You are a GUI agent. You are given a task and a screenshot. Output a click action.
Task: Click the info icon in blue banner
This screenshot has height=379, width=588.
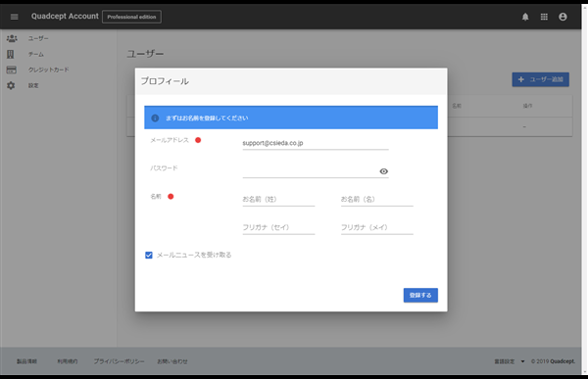tap(155, 118)
